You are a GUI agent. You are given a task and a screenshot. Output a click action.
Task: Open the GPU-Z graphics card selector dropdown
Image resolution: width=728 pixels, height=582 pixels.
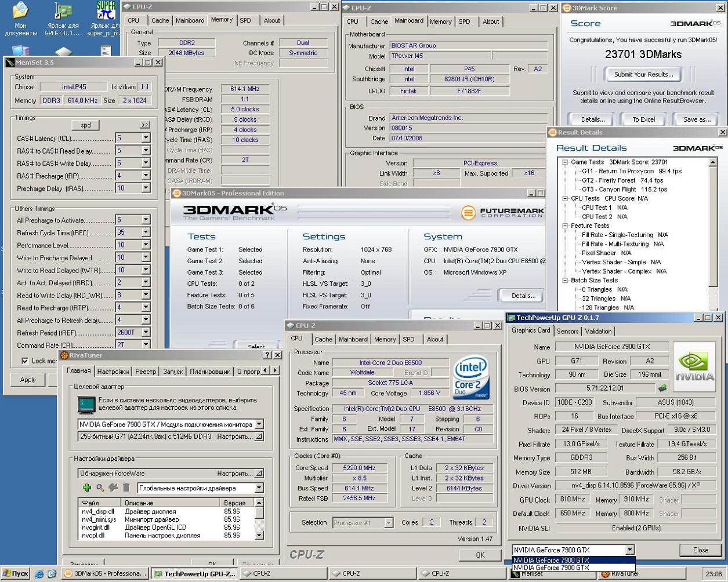[629, 550]
